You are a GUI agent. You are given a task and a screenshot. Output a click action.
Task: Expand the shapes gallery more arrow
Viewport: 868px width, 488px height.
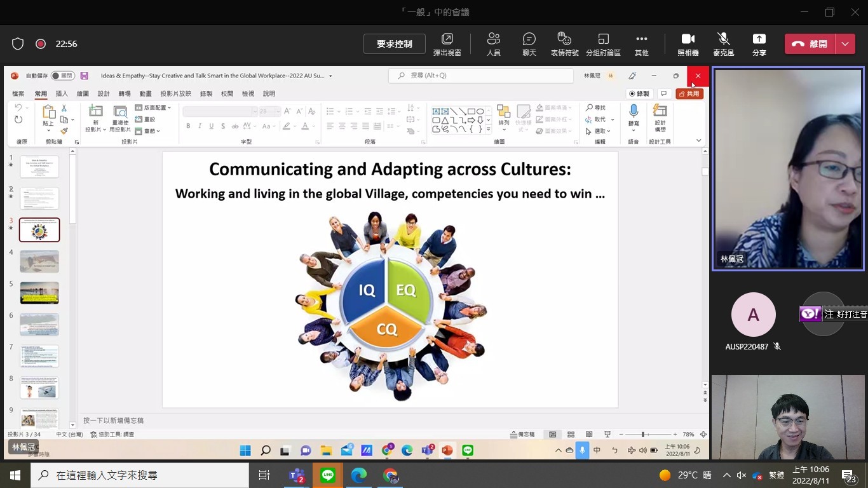488,129
